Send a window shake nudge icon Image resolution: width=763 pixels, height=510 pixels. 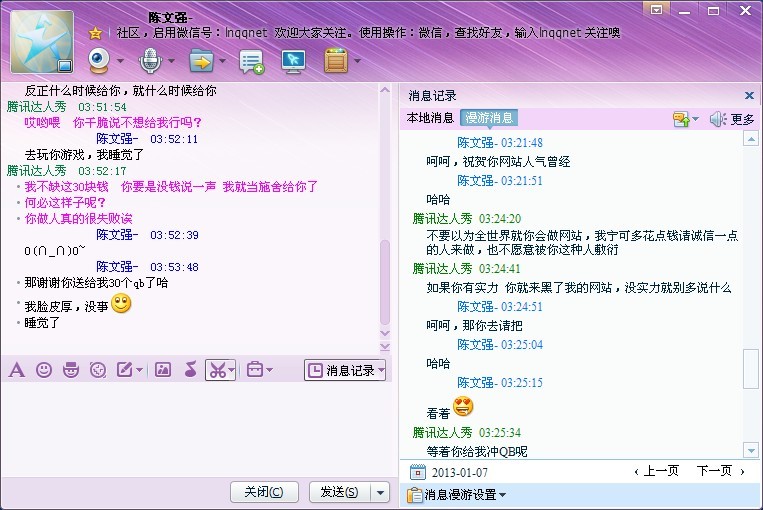[x=98, y=370]
